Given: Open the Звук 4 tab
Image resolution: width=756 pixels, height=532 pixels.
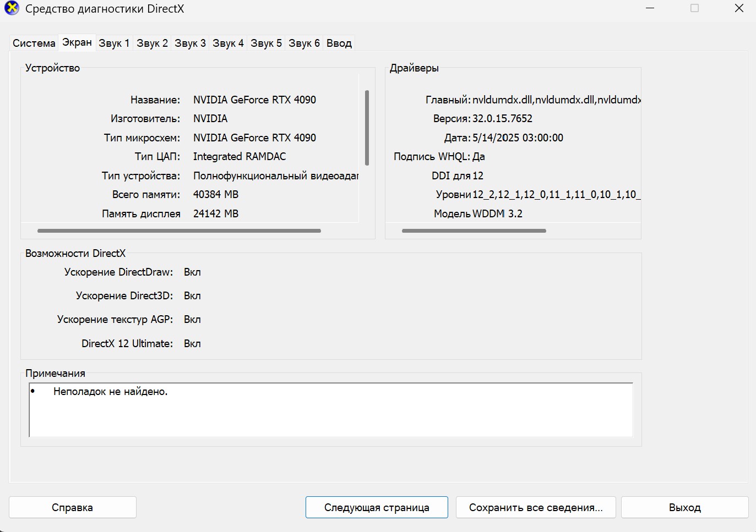Looking at the screenshot, I should pyautogui.click(x=228, y=43).
